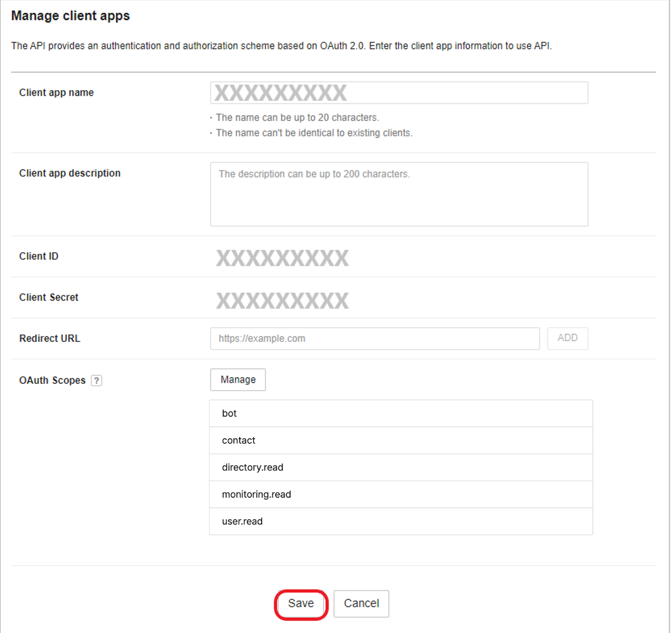
Task: Click the "Client app description" label
Action: click(70, 173)
